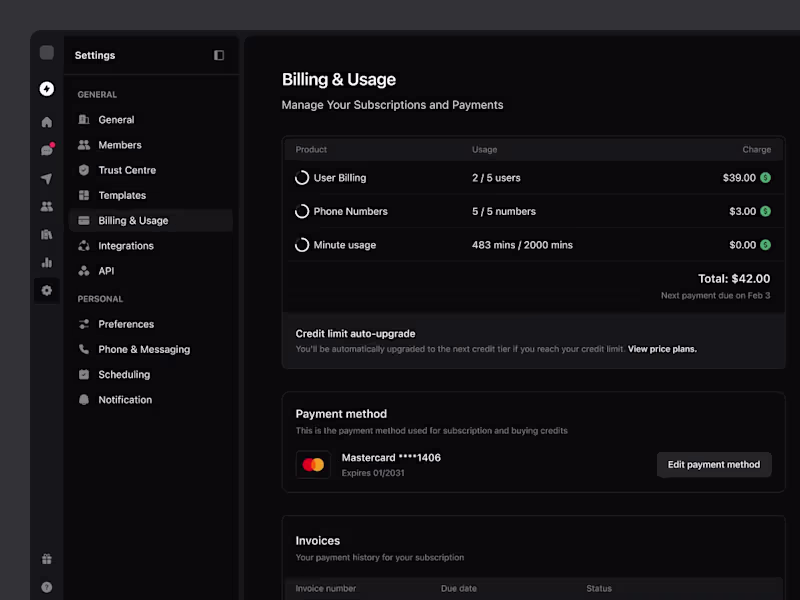Click the help question mark icon
The image size is (800, 600).
[47, 587]
